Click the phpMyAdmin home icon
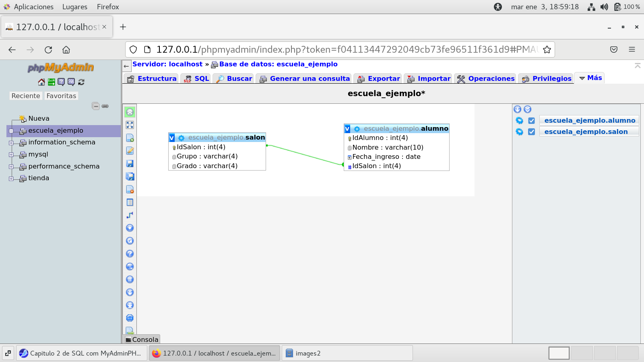The width and height of the screenshot is (644, 362). pos(41,82)
